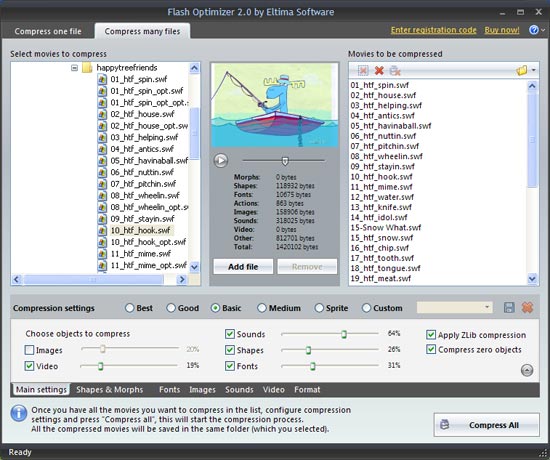Image resolution: width=550 pixels, height=460 pixels.
Task: Open the Fonts settings tab
Action: (x=169, y=389)
